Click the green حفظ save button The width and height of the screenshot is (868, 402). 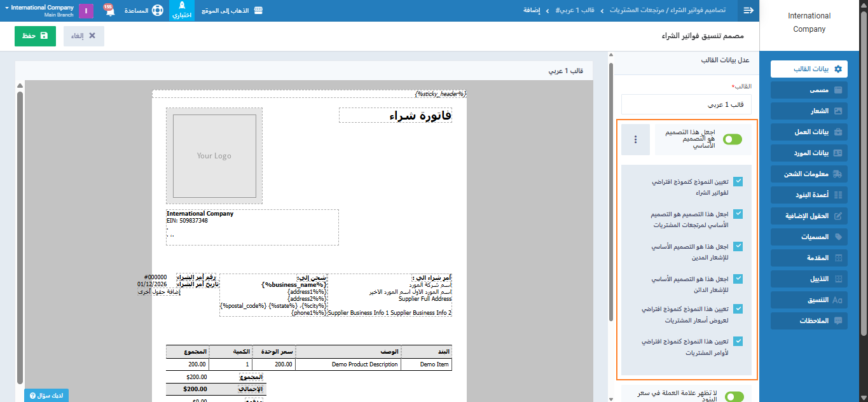click(x=35, y=36)
